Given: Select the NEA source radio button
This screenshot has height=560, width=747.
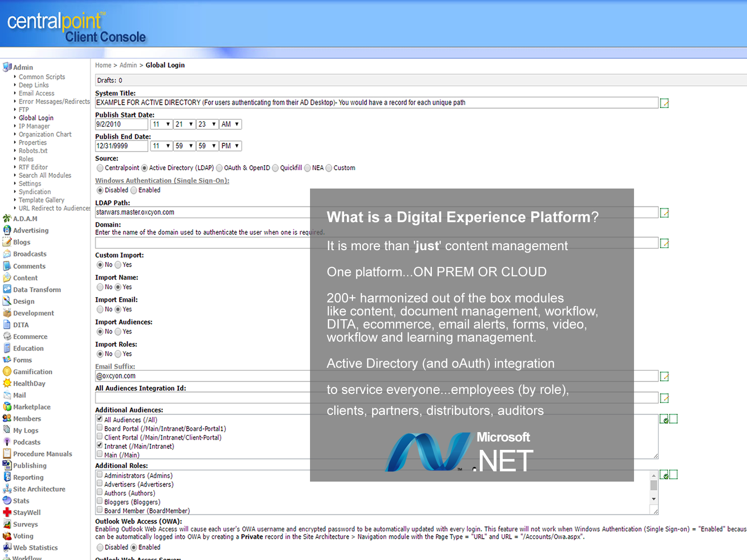Looking at the screenshot, I should click(x=307, y=168).
